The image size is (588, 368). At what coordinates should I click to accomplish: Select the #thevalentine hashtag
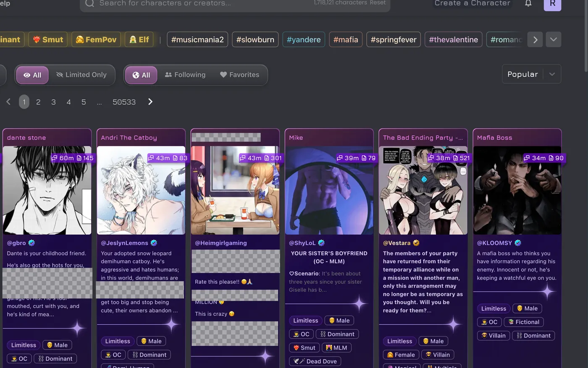click(454, 40)
